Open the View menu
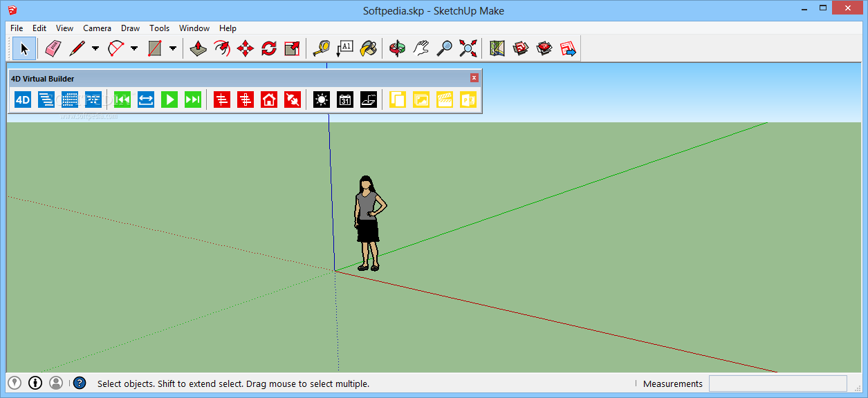Screen dimensions: 868x398 click(x=65, y=28)
